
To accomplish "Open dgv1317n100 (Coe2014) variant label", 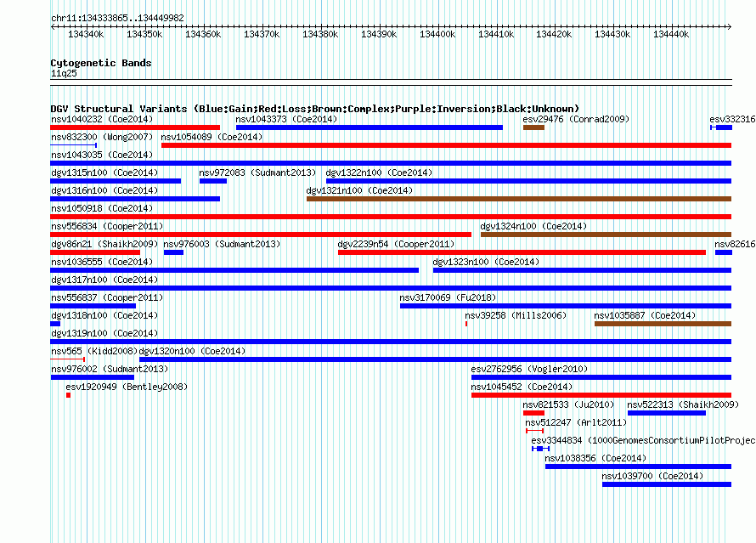I will pos(104,280).
